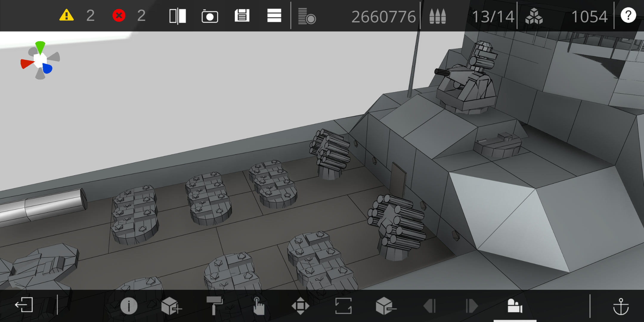Select the gun turret on the superstructure
This screenshot has height=322, width=644.
(467, 80)
